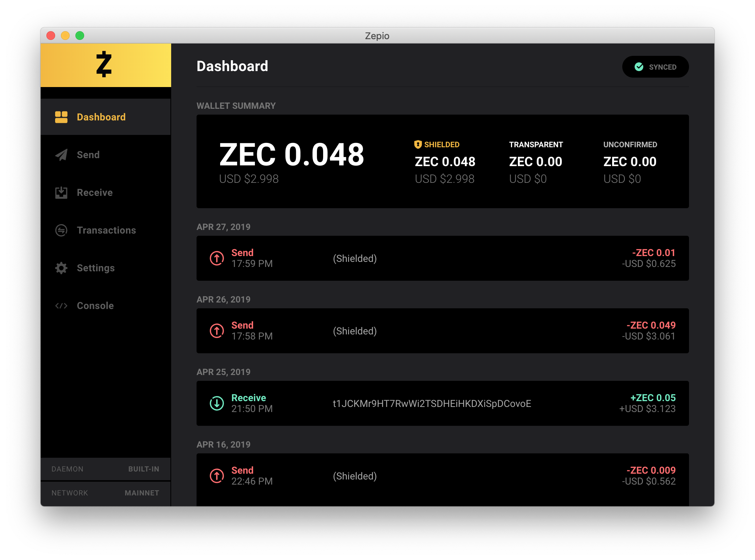Click the Transactions circular arrows icon

click(x=61, y=230)
